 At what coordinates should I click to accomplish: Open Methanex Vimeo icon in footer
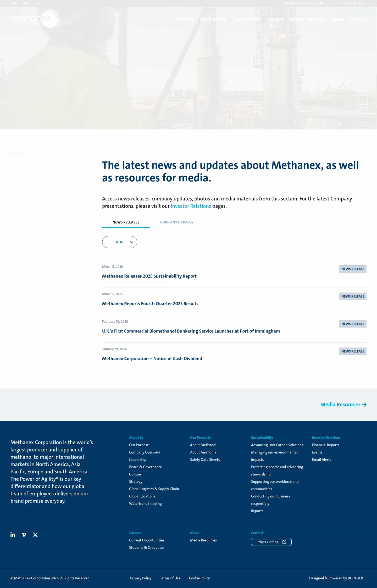pyautogui.click(x=24, y=535)
